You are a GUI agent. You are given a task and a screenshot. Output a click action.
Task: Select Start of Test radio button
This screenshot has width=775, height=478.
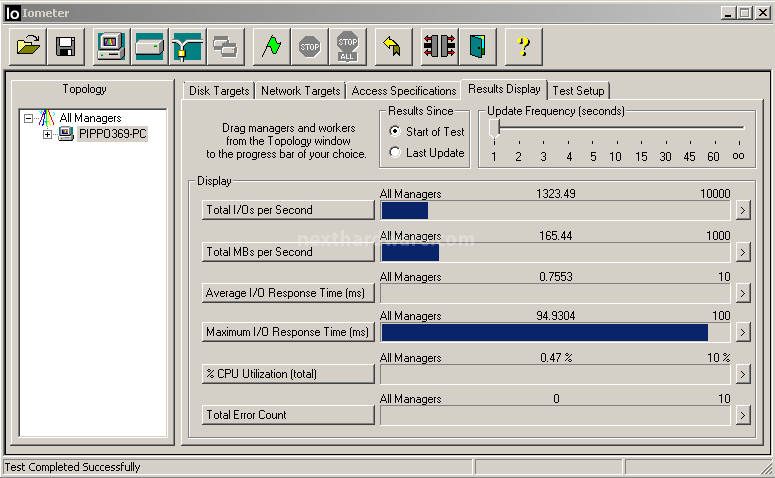click(x=394, y=131)
